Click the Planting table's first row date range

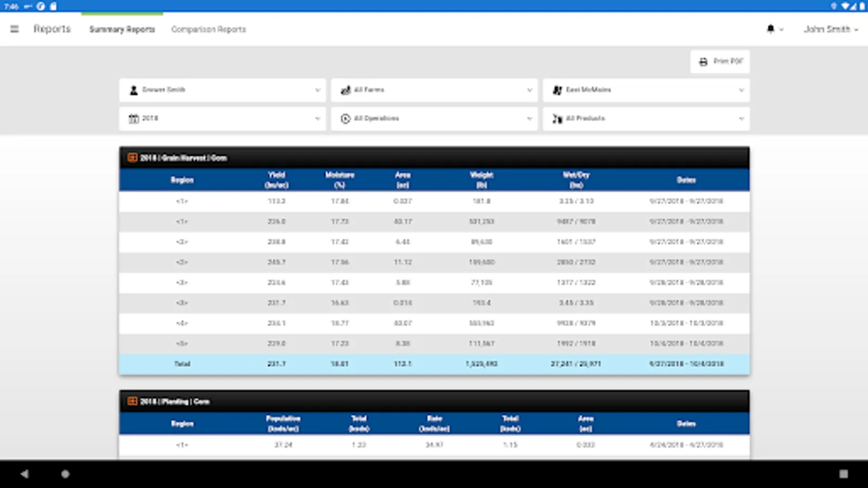click(686, 445)
